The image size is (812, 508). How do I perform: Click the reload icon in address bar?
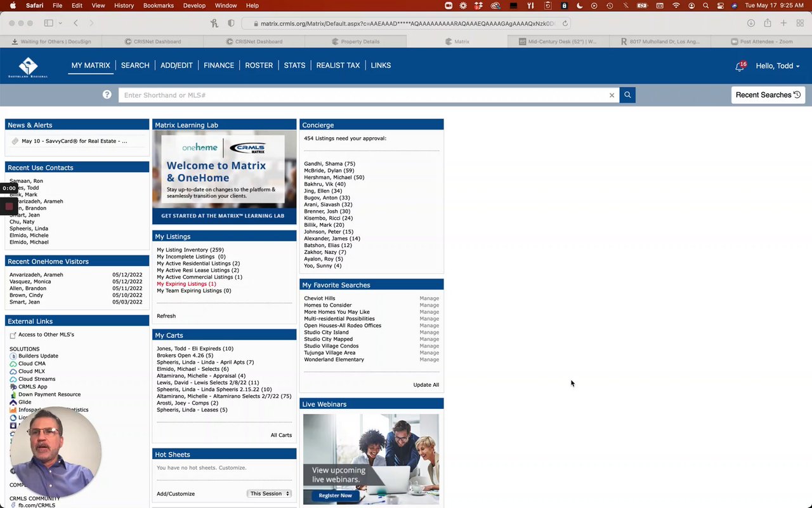(x=565, y=23)
